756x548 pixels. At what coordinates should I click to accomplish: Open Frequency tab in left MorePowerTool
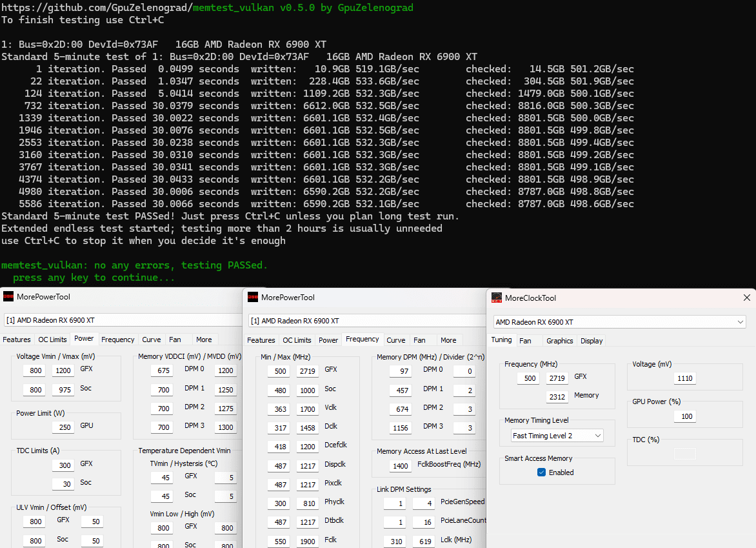(x=117, y=340)
